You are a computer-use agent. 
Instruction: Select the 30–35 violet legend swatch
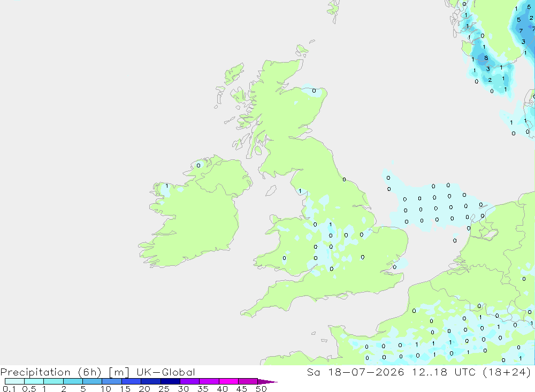190,381
